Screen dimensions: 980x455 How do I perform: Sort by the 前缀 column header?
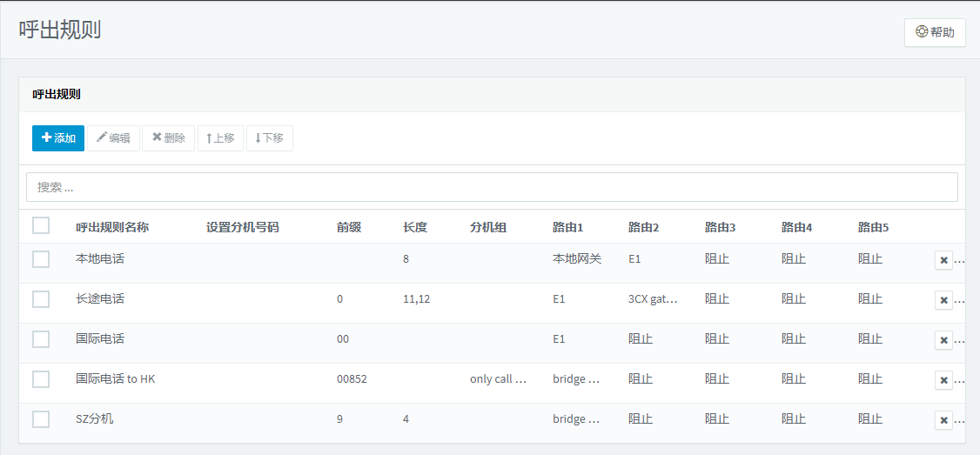[x=349, y=228]
